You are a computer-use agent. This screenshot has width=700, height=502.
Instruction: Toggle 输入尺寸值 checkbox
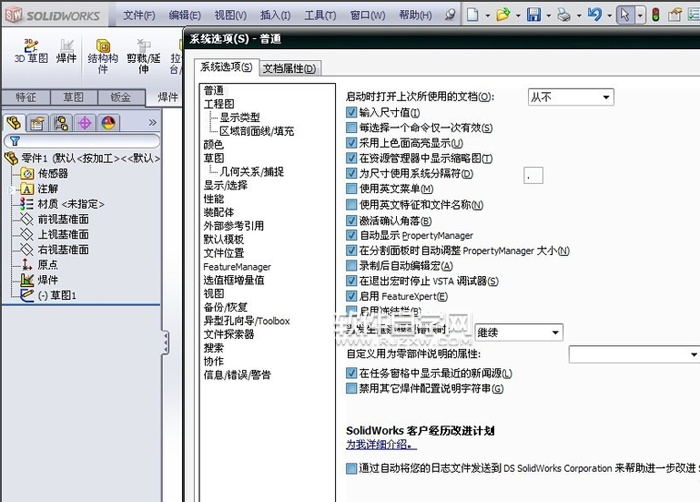[x=352, y=112]
